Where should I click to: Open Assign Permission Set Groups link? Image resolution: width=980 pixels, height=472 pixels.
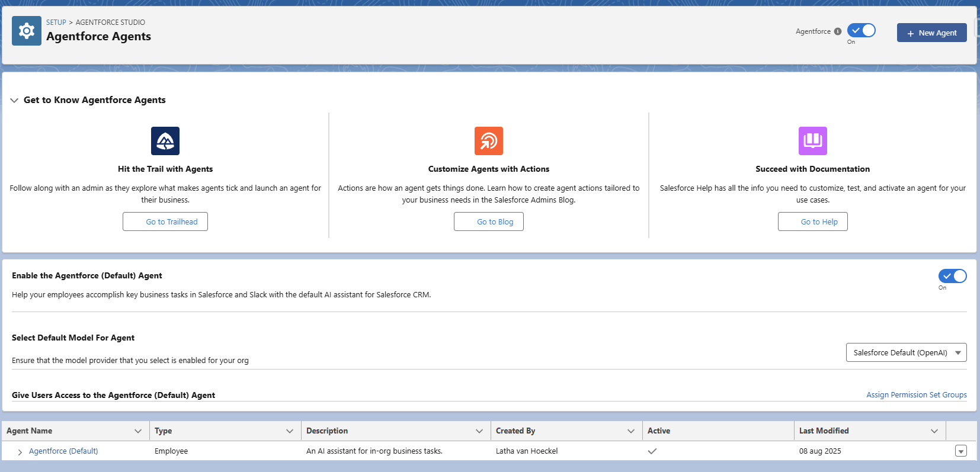click(916, 395)
